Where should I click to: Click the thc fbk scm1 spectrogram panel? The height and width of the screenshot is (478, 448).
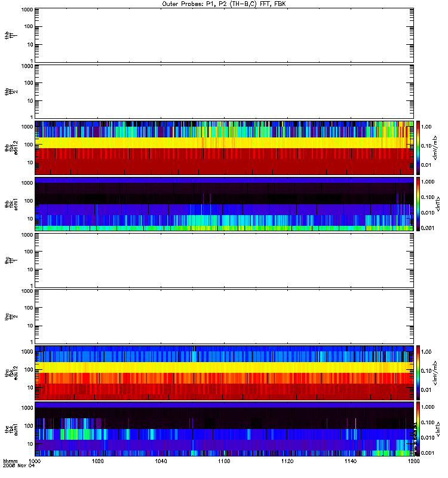click(x=224, y=429)
